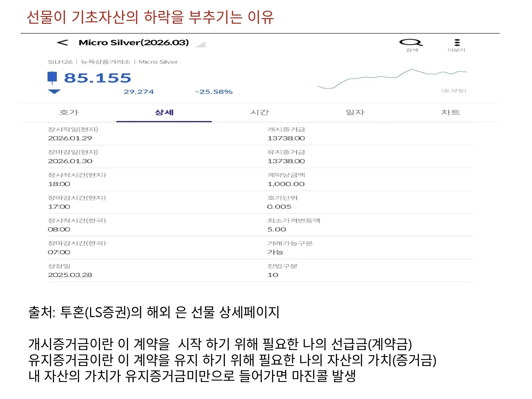
Task: Click the line starting 개시증거금이란 이 계약을 시작
Action: click(x=220, y=344)
